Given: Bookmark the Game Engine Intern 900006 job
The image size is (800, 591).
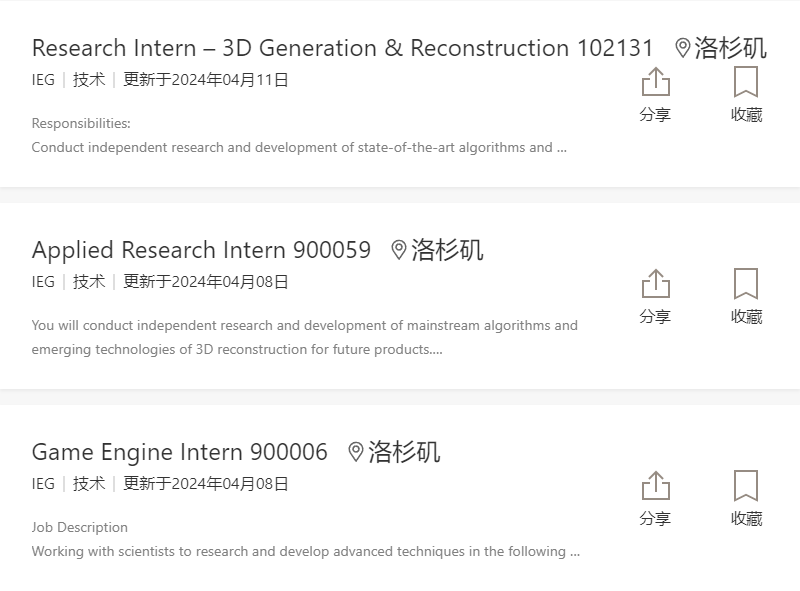Looking at the screenshot, I should (746, 486).
